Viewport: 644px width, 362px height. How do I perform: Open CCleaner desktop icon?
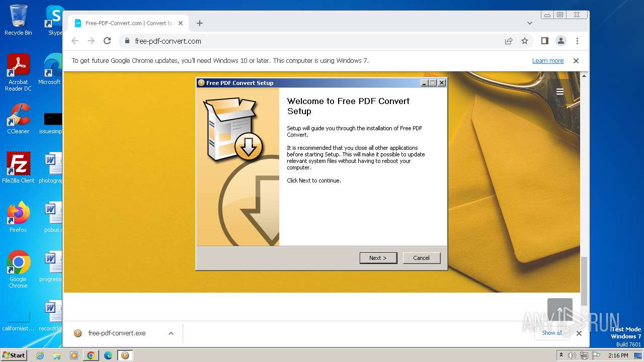click(19, 119)
